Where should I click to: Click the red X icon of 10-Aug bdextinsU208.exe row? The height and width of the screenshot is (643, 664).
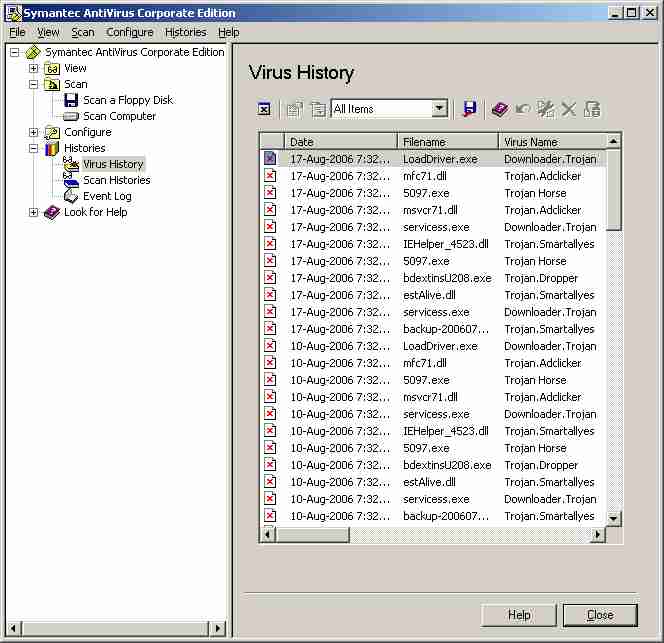pos(270,465)
